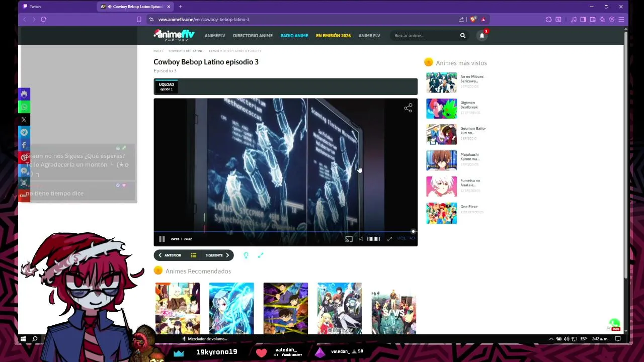Click the flame icon atop the share sidebar

click(24, 94)
